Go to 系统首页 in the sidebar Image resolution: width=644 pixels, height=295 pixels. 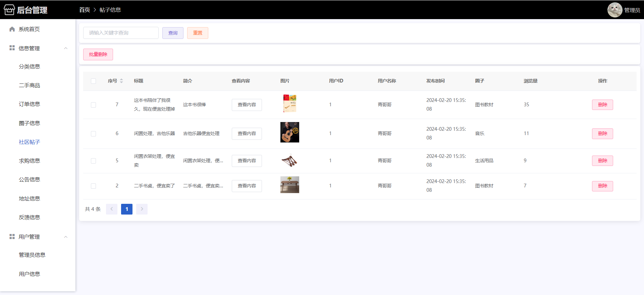[x=29, y=29]
